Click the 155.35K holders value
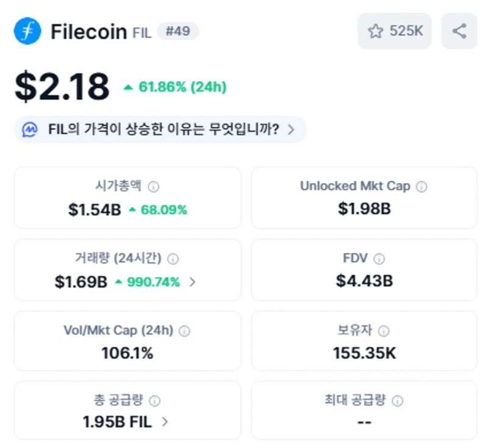This screenshot has width=488, height=448. point(364,353)
